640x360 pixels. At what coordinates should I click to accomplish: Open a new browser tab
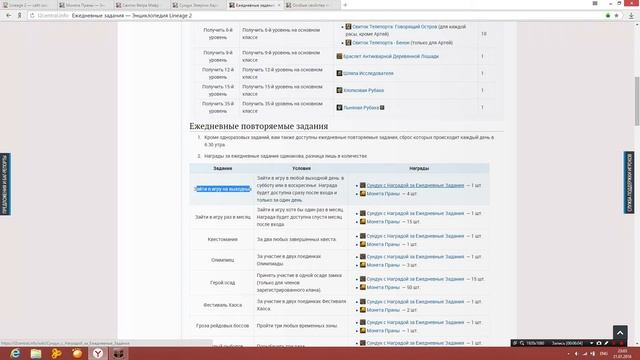(x=345, y=5)
